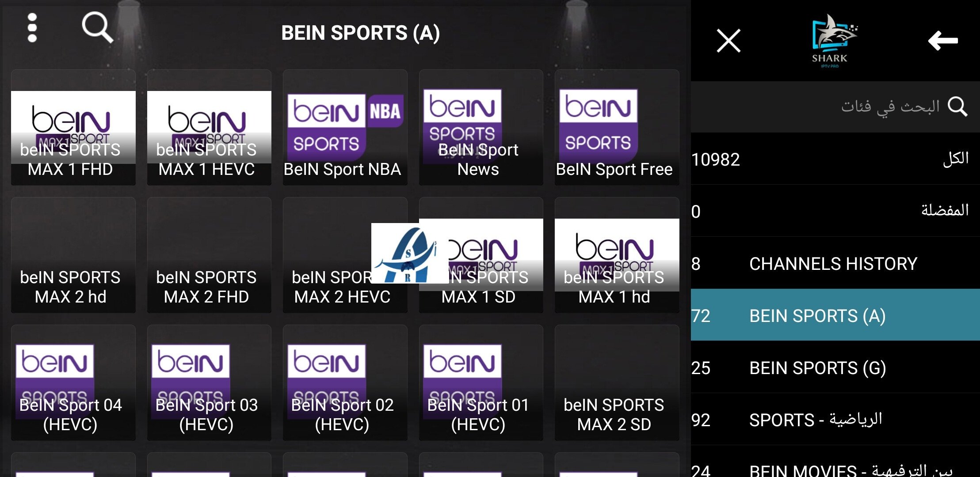Viewport: 980px width, 477px height.
Task: Play BeIN Sport Free channel
Action: tap(617, 127)
